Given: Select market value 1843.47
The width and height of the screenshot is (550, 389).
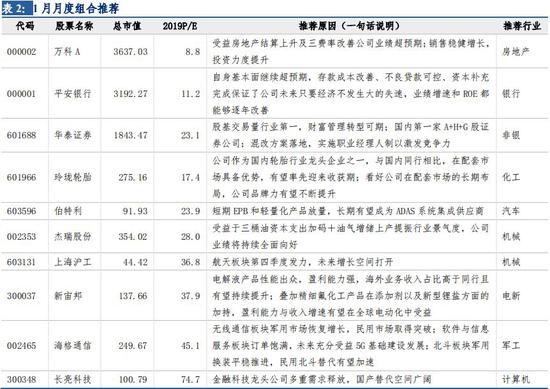Looking at the screenshot, I should 130,135.
